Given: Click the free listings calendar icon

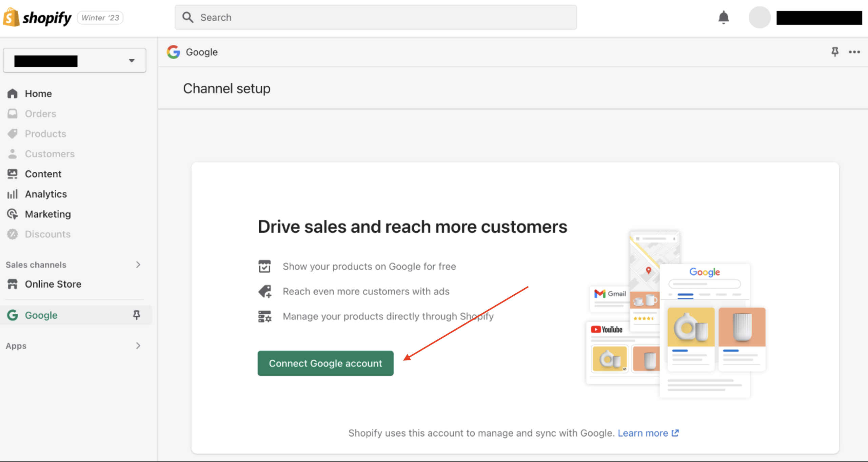Looking at the screenshot, I should (264, 266).
